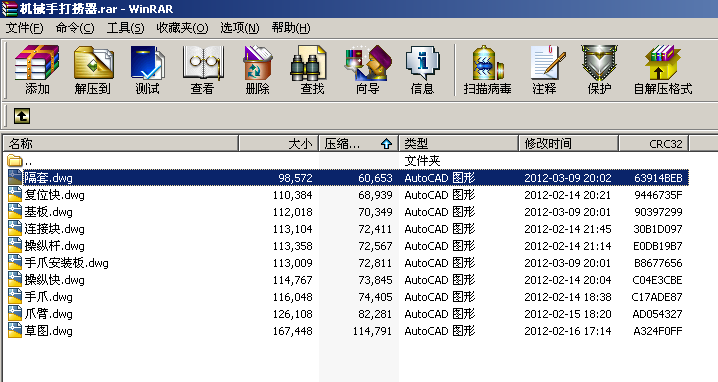The image size is (718, 382).
Task: Sort by CRC32 column header
Action: [x=653, y=143]
